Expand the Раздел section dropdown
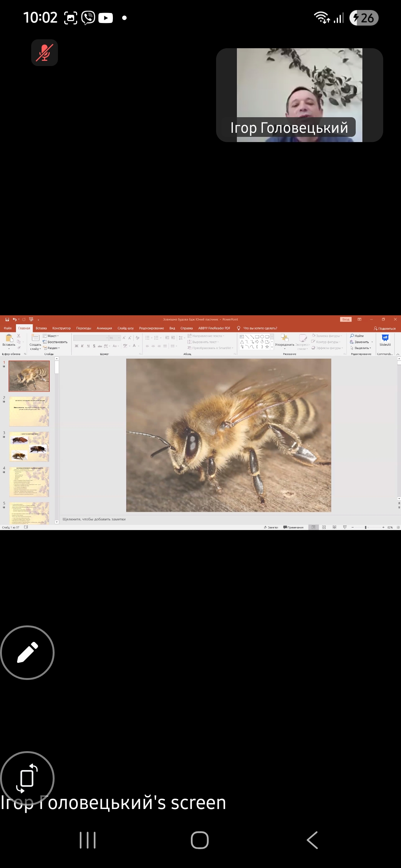 coord(52,348)
